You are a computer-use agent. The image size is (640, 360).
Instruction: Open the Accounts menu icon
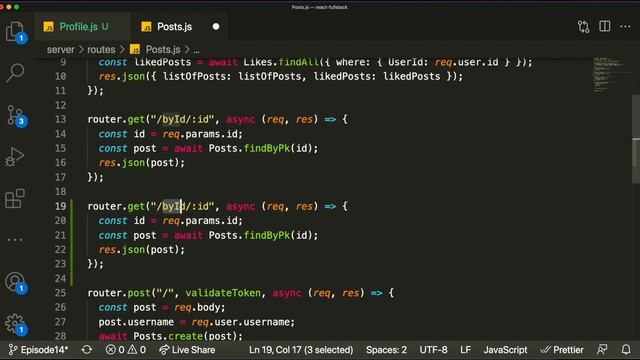click(16, 282)
